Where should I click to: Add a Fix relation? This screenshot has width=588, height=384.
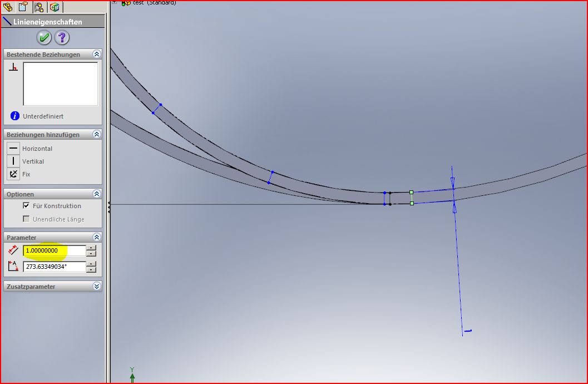click(13, 174)
